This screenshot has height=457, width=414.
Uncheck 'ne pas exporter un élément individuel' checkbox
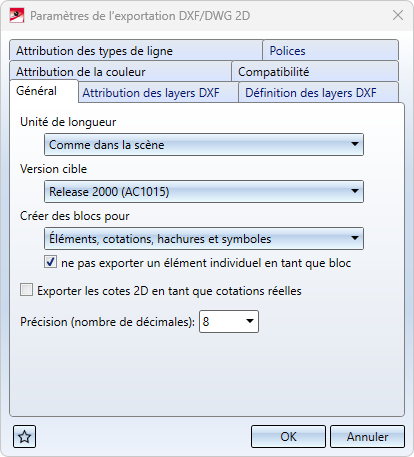(x=50, y=262)
